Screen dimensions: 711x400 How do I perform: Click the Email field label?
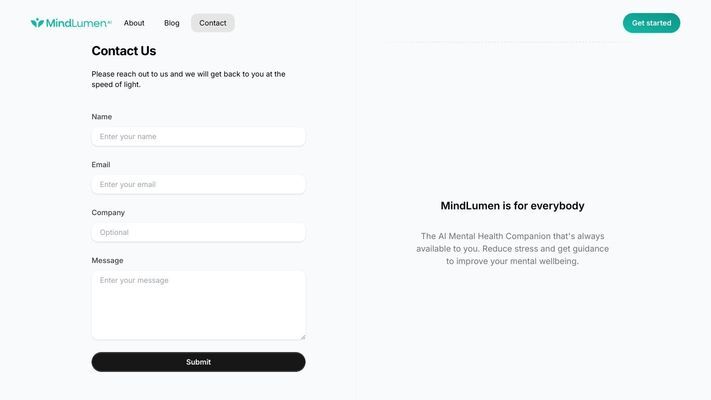tap(101, 165)
